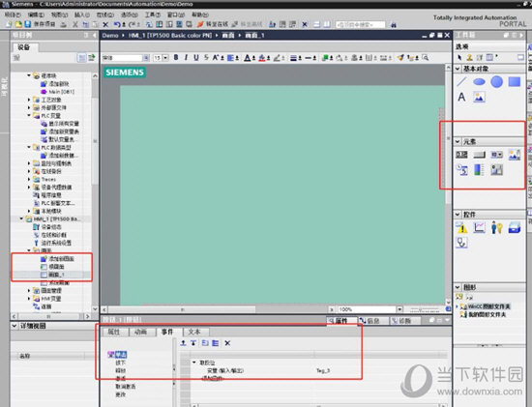This screenshot has height=407, width=532.
Task: Pick the Alarm view control icon
Action: (461, 227)
